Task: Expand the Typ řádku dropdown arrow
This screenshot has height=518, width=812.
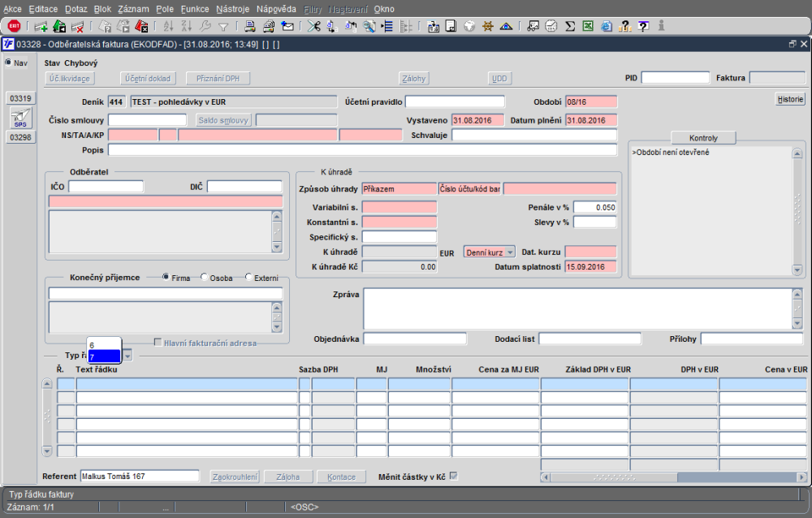Action: point(128,356)
